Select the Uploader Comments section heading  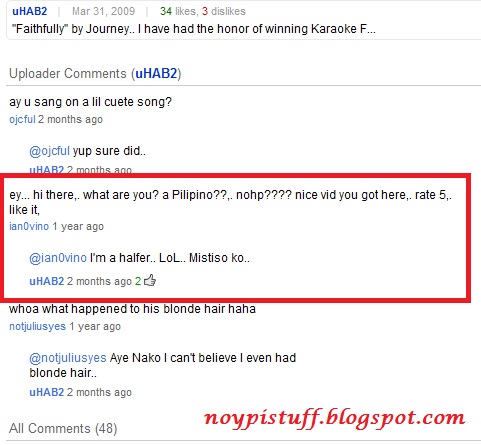click(95, 73)
